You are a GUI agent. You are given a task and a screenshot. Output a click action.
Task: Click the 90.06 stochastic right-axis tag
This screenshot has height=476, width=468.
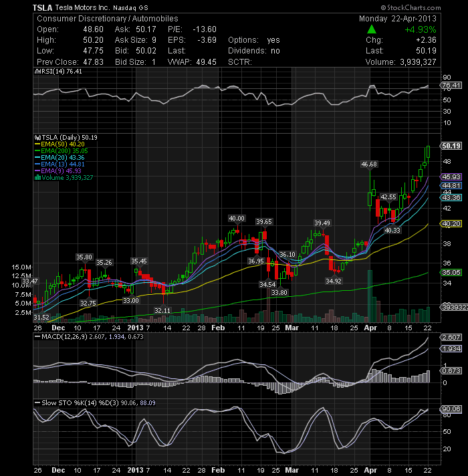tap(451, 409)
